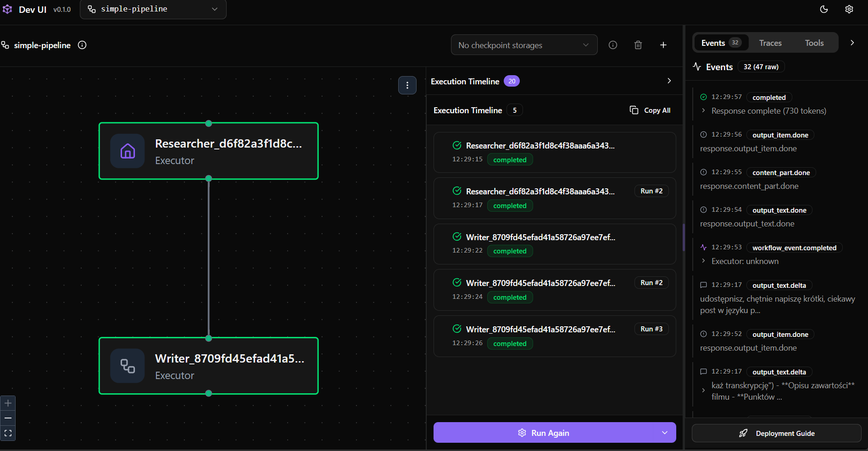This screenshot has width=868, height=451.
Task: Click output_text.done event badge
Action: (779, 210)
